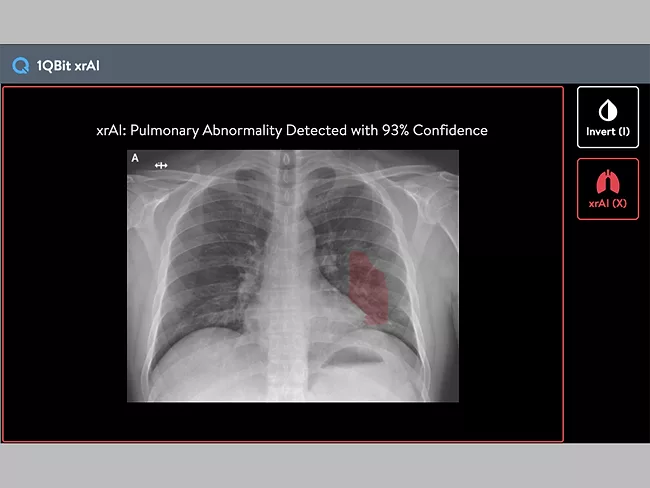The width and height of the screenshot is (650, 488).
Task: Click the 1QBit Q logo icon
Action: pos(20,65)
